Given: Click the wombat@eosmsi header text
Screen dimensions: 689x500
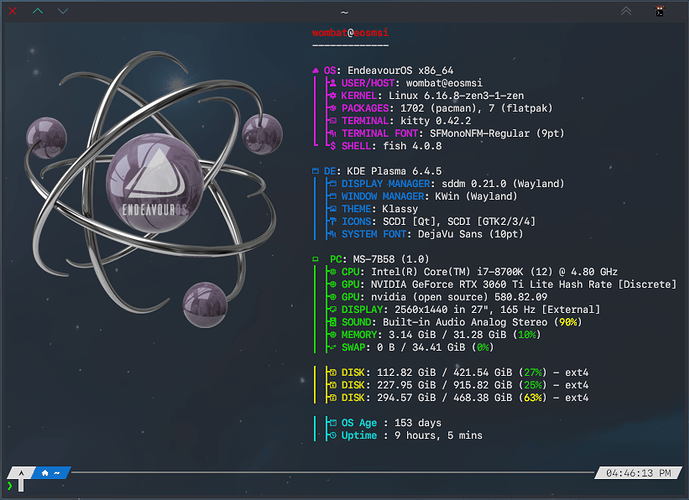Looking at the screenshot, I should [x=350, y=32].
